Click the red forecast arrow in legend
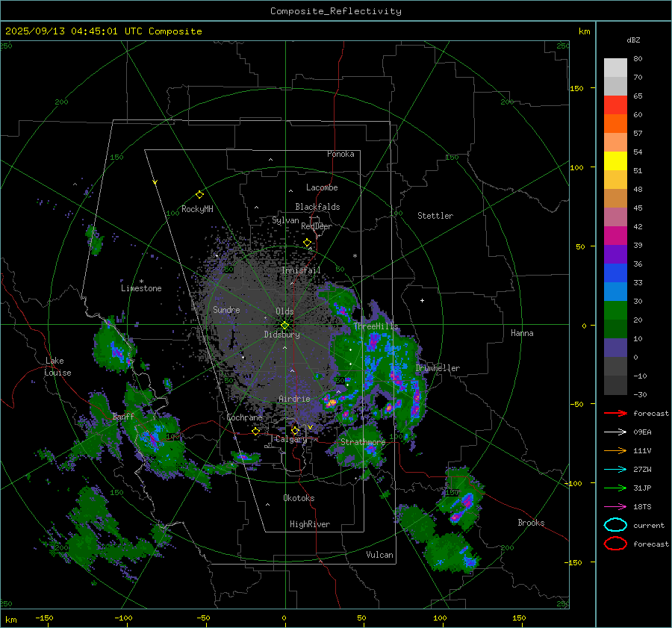 tap(615, 413)
